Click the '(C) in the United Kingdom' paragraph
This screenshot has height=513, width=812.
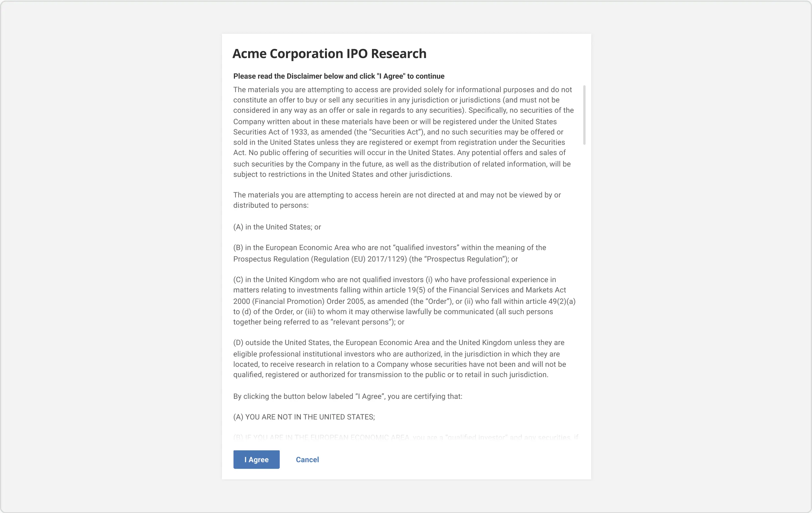coord(404,301)
